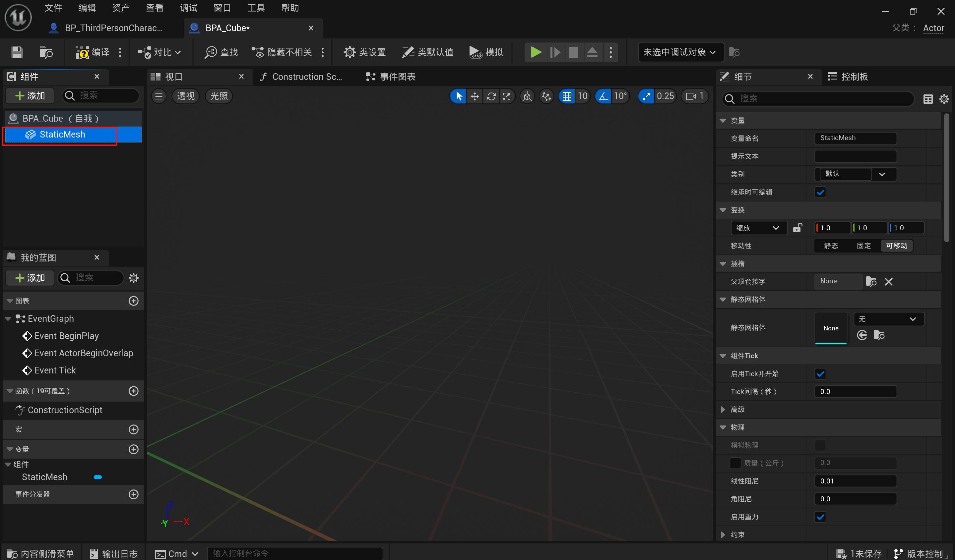Screen dimensions: 955x560
Task: Open the static mesh 无 asset dropdown
Action: point(888,319)
